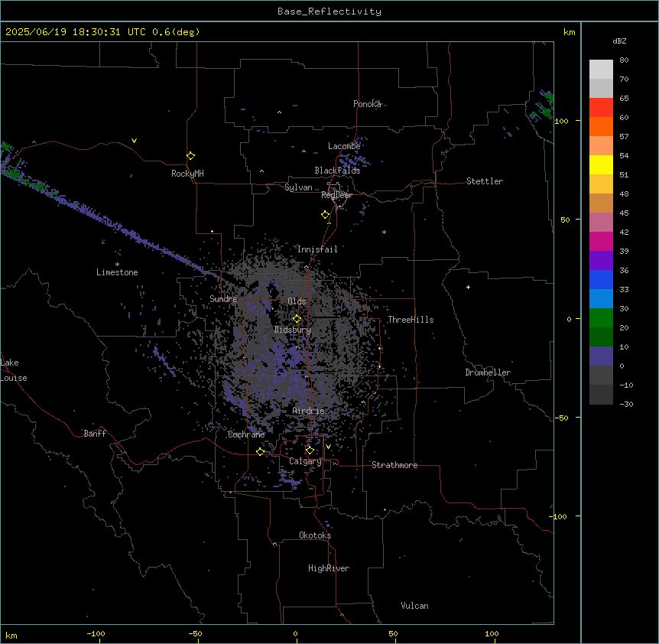Click the Innisfail town label
The height and width of the screenshot is (644, 659).
317,249
